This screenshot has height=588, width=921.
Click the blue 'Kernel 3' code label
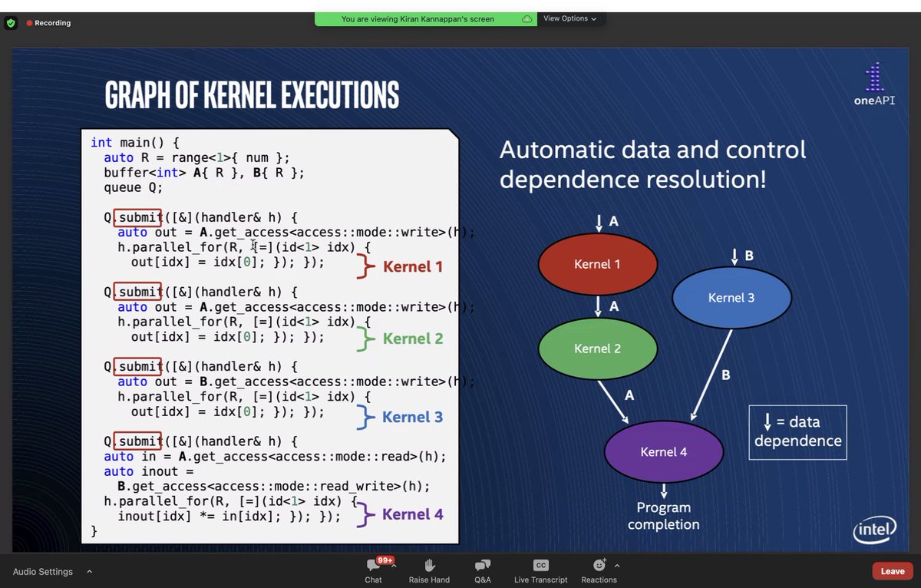tap(413, 417)
